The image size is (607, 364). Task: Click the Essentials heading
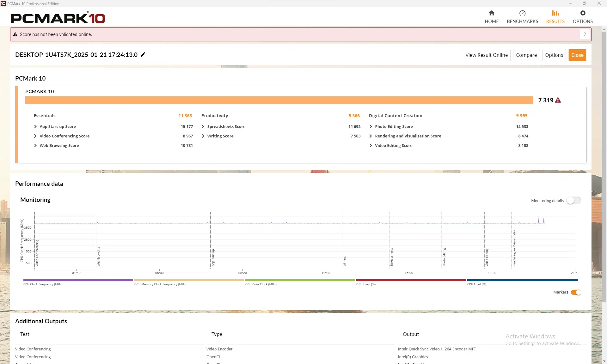[x=45, y=116]
